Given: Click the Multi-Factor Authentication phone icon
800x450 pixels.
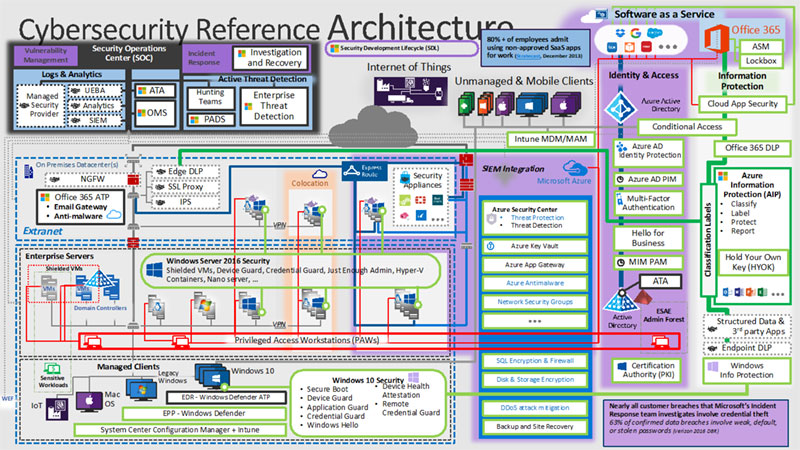Looking at the screenshot, I should [619, 199].
